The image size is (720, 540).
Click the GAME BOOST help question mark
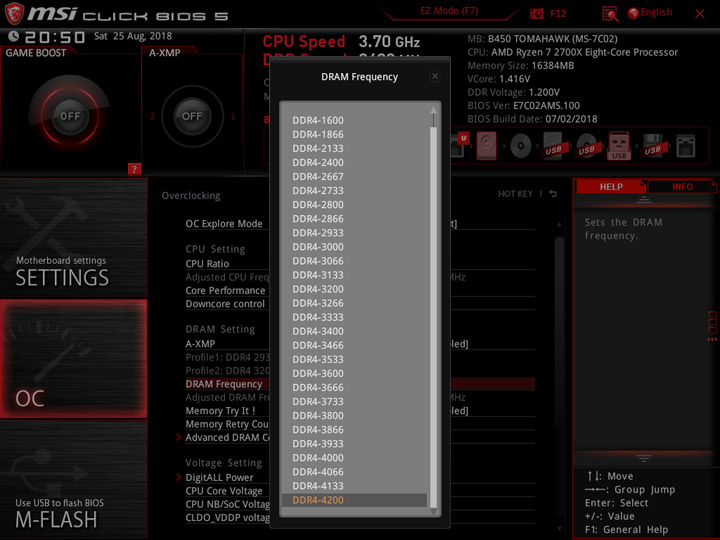click(134, 169)
